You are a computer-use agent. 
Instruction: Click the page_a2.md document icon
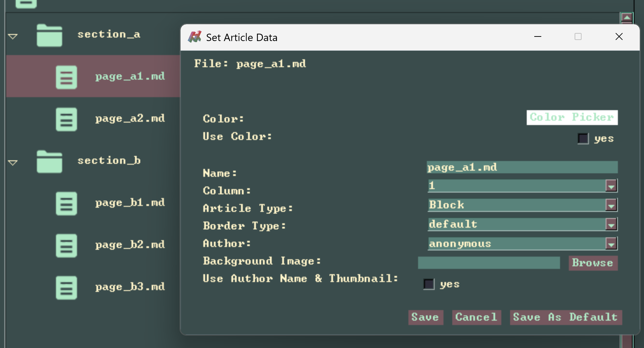pos(66,119)
